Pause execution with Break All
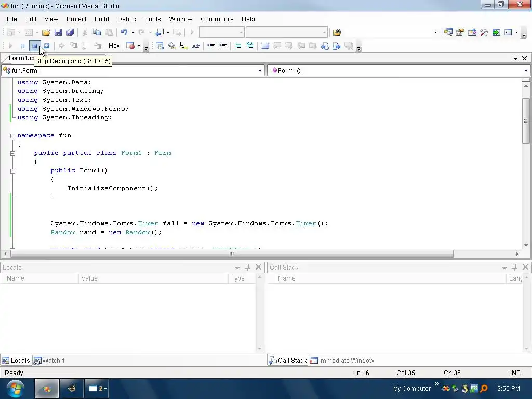 (x=22, y=46)
